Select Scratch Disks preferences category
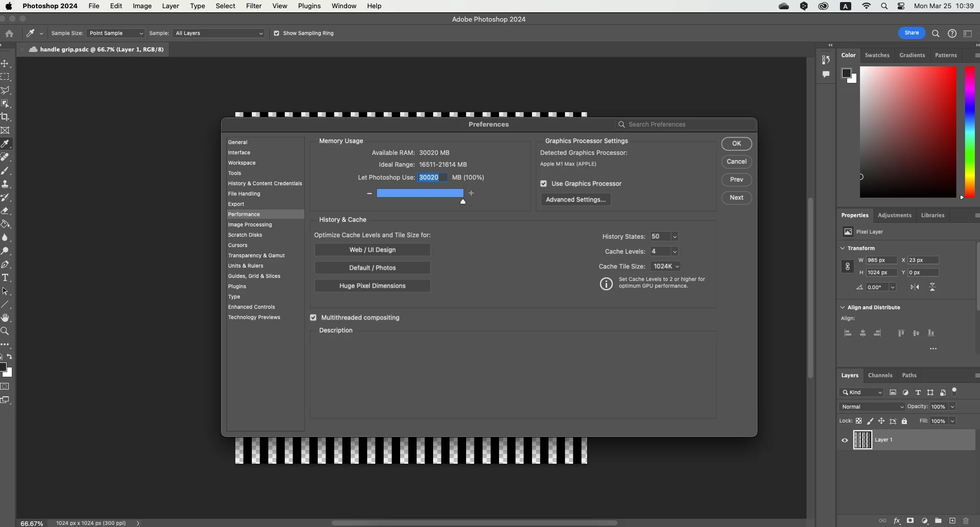 click(245, 235)
